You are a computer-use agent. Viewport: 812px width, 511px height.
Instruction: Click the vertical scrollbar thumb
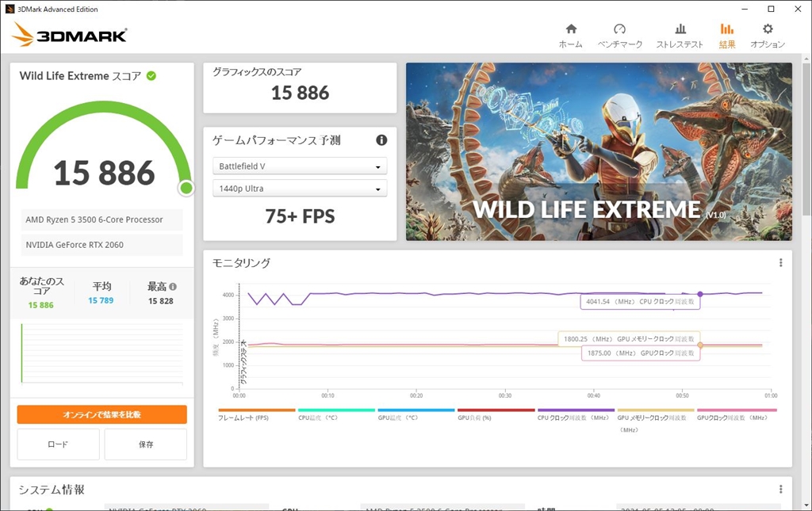point(806,138)
